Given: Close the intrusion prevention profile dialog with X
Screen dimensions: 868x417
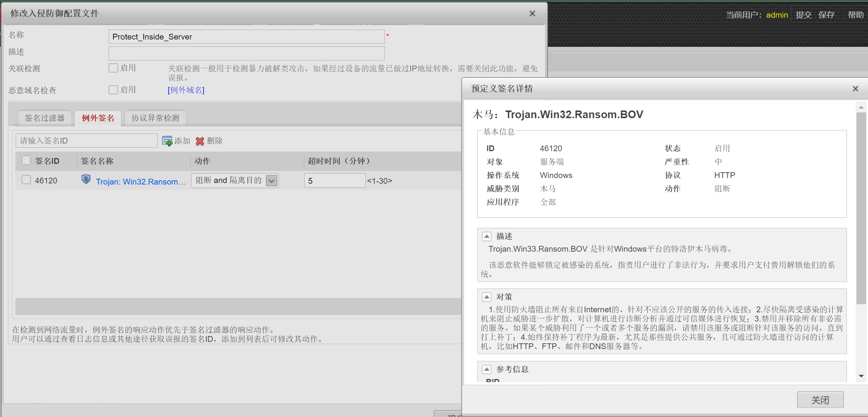Looking at the screenshot, I should pyautogui.click(x=532, y=13).
